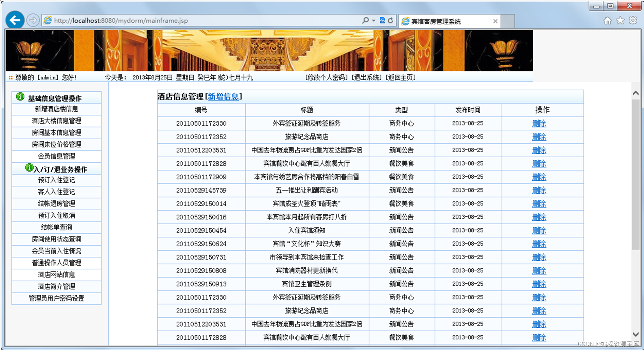Close the 宾馆客房管理系统 tab
The height and width of the screenshot is (350, 644).
(x=495, y=21)
